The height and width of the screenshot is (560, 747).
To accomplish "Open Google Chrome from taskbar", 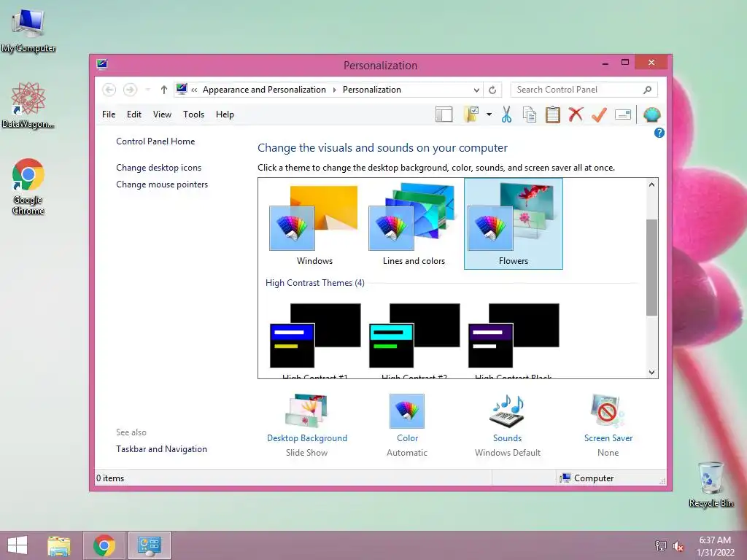I will 104,545.
